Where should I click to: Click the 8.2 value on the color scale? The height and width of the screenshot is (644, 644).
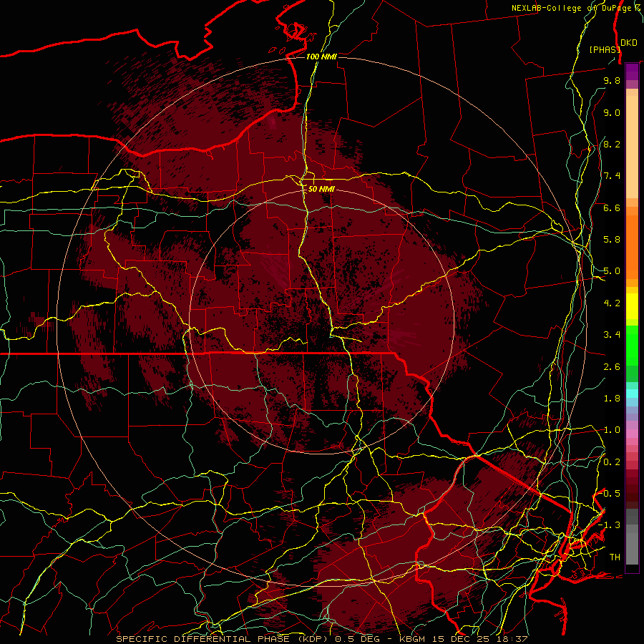tap(612, 144)
